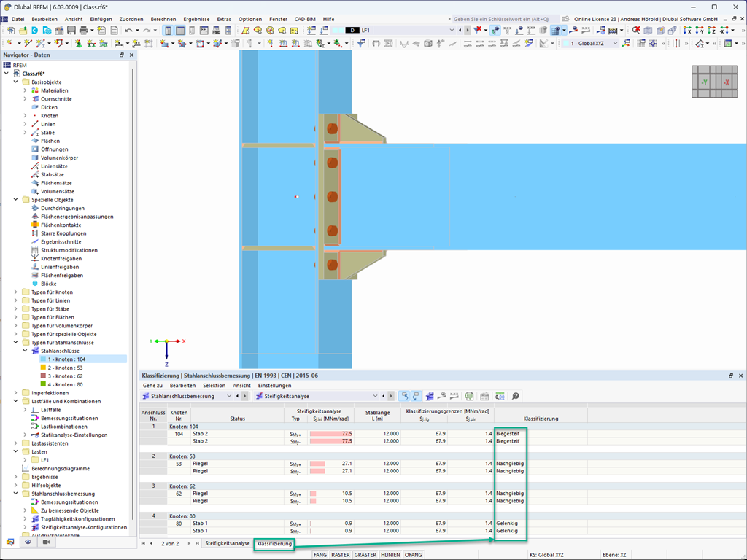The image size is (747, 560).
Task: Click the Redo arrow icon
Action: [x=147, y=31]
